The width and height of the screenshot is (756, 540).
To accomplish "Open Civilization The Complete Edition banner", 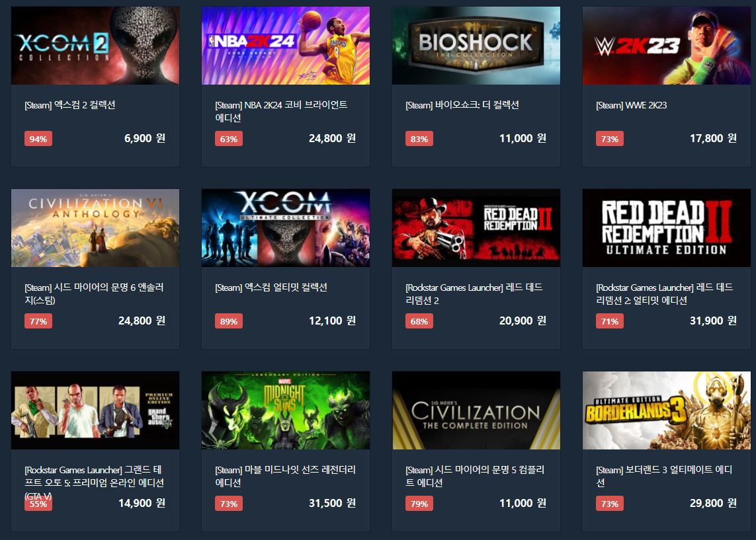I will coord(476,410).
